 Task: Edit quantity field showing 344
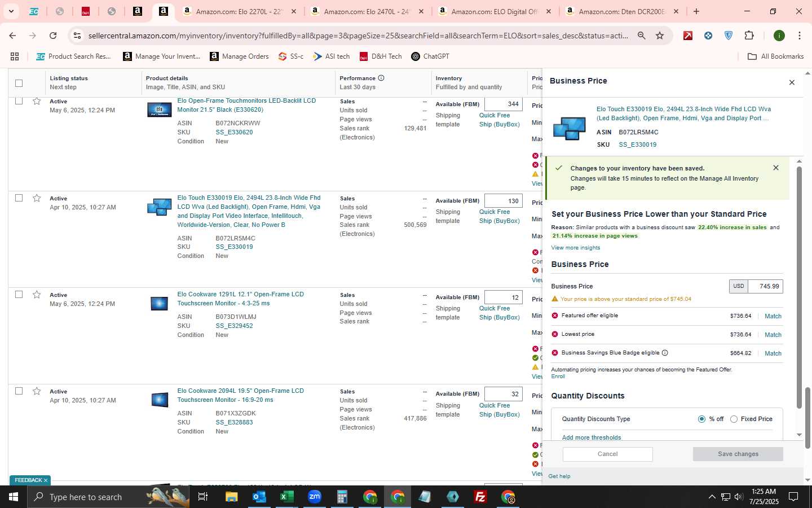pos(503,104)
